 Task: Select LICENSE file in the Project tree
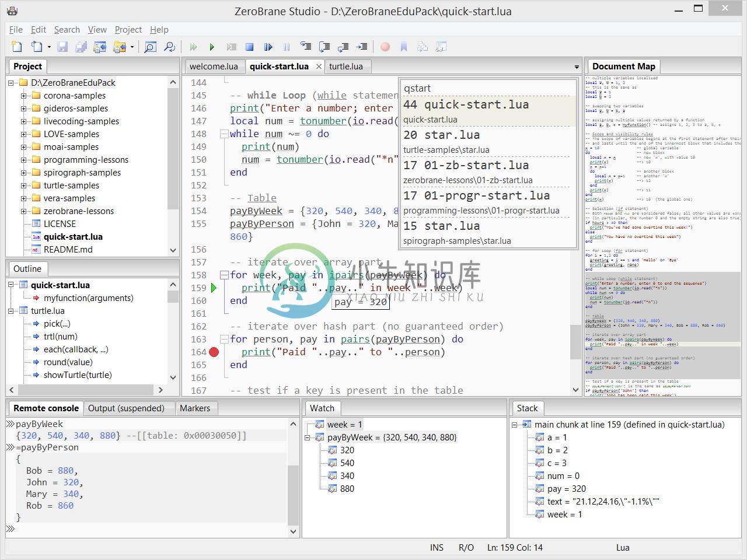tap(60, 224)
